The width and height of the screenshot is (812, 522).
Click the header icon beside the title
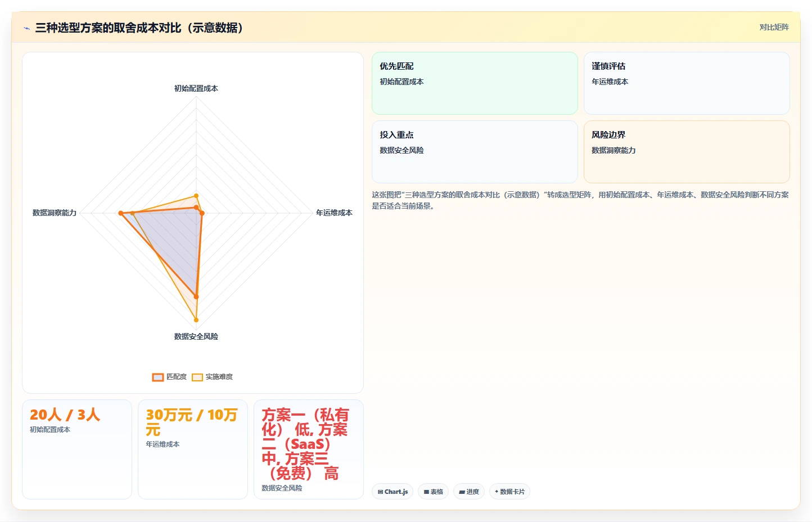(x=26, y=28)
